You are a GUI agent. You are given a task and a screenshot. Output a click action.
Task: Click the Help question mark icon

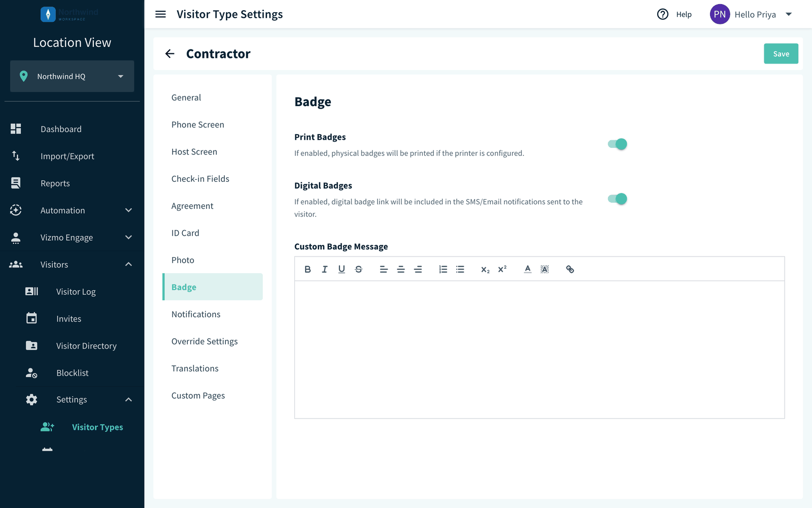click(x=663, y=14)
